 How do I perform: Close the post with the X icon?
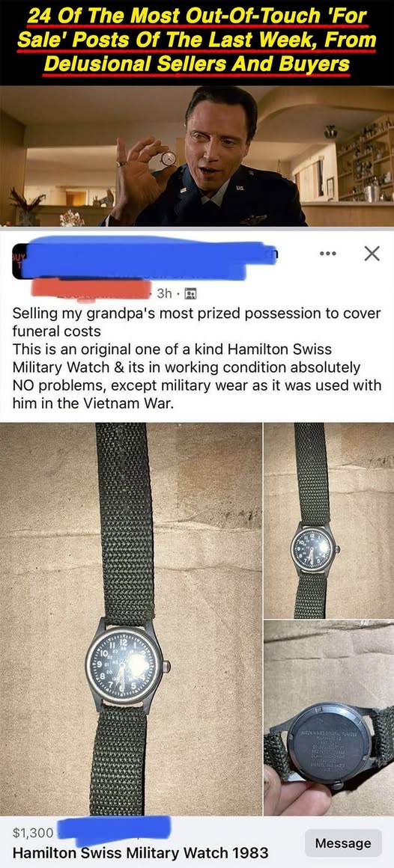pyautogui.click(x=372, y=254)
